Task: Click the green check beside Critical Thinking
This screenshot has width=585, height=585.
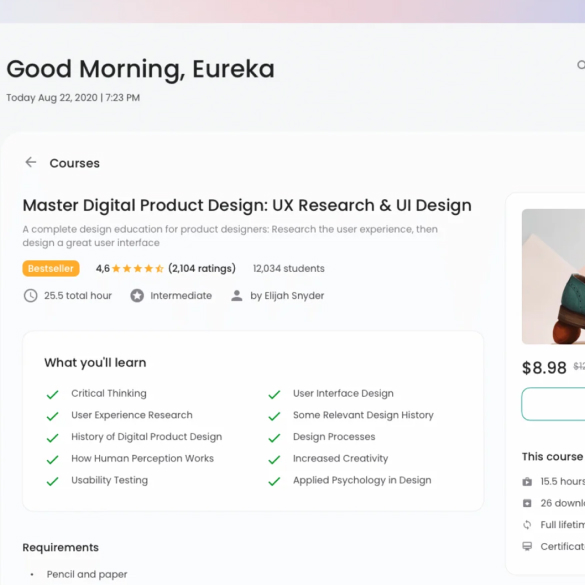Action: 53,394
